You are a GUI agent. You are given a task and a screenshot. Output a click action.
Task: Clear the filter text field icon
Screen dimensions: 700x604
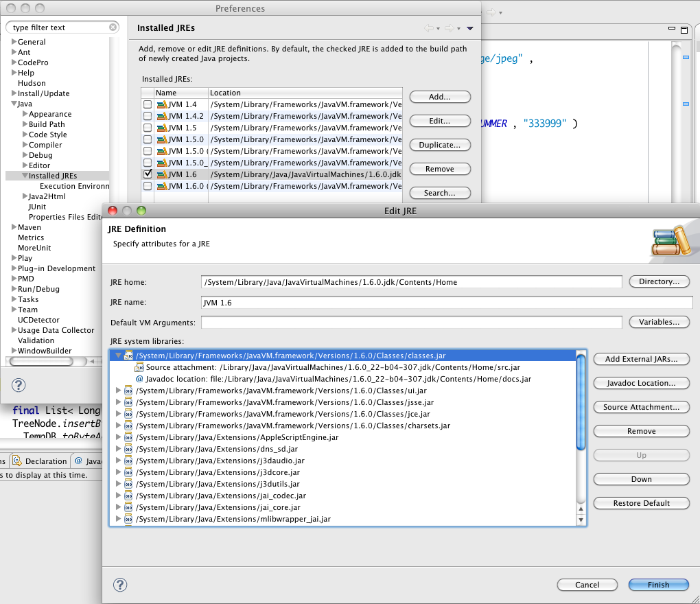pos(113,27)
